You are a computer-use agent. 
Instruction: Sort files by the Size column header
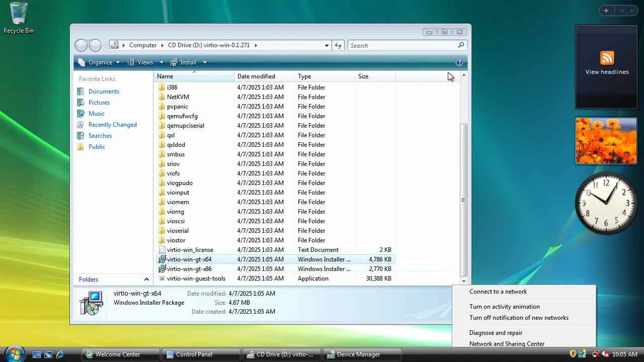tap(375, 76)
